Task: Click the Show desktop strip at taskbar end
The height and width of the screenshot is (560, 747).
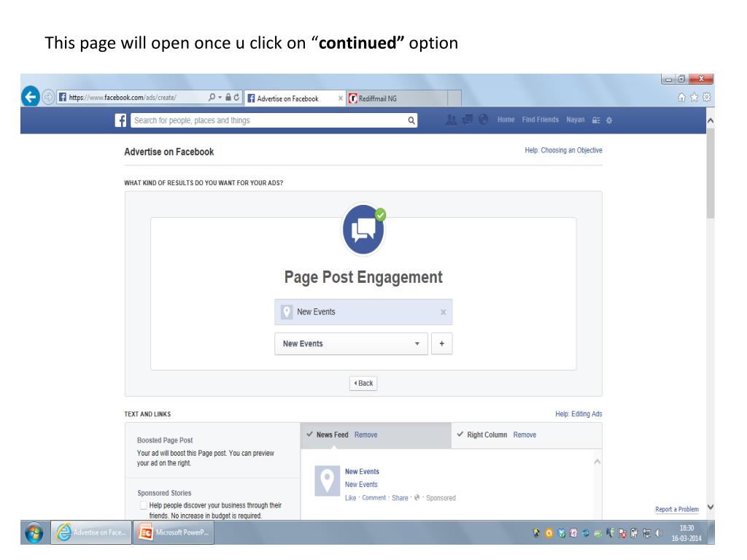Action: 711,532
